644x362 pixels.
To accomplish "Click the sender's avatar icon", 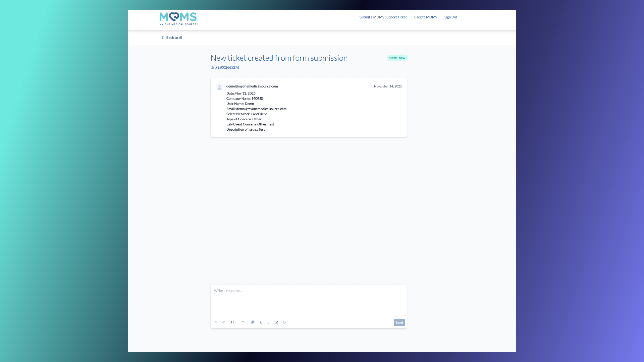I will point(219,86).
